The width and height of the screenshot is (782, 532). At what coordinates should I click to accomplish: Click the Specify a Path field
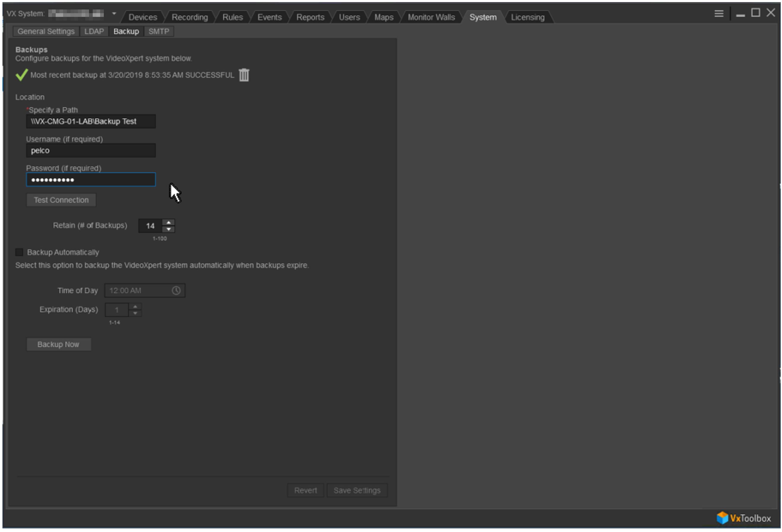tap(91, 121)
